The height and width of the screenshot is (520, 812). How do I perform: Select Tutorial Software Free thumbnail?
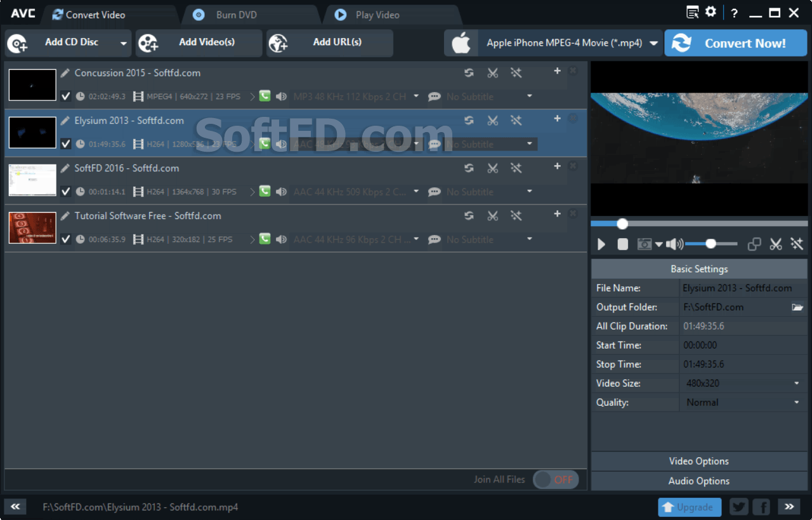32,228
